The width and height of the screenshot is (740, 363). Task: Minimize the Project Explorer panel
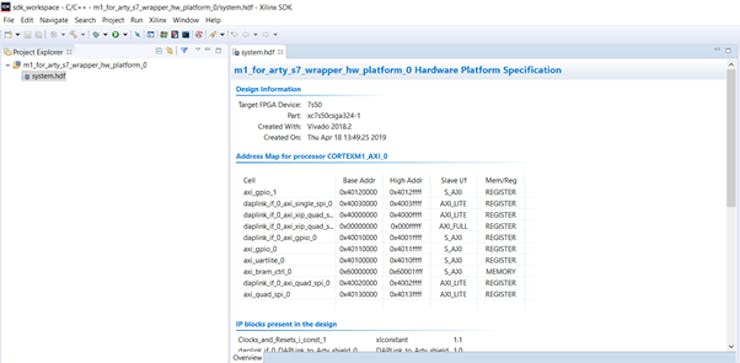[x=208, y=50]
